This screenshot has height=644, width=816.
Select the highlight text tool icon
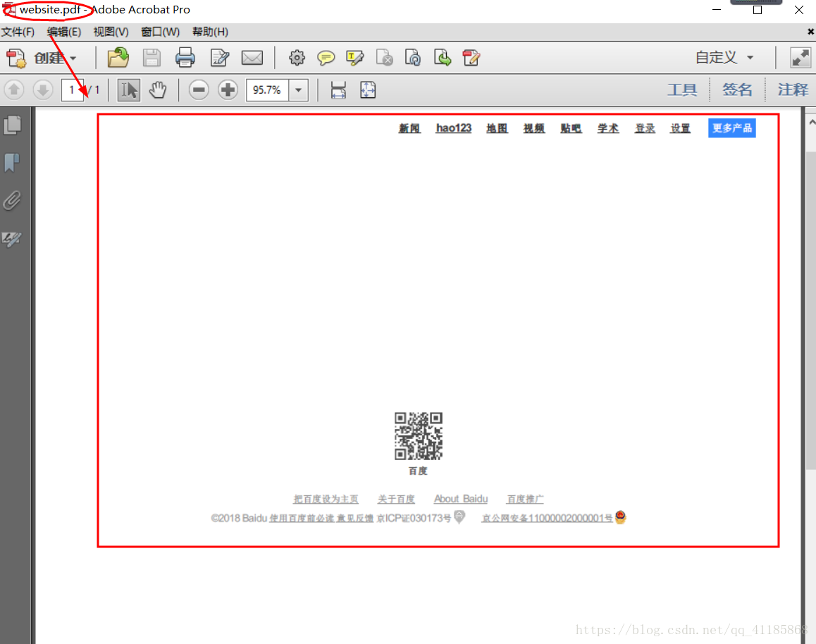pos(355,58)
